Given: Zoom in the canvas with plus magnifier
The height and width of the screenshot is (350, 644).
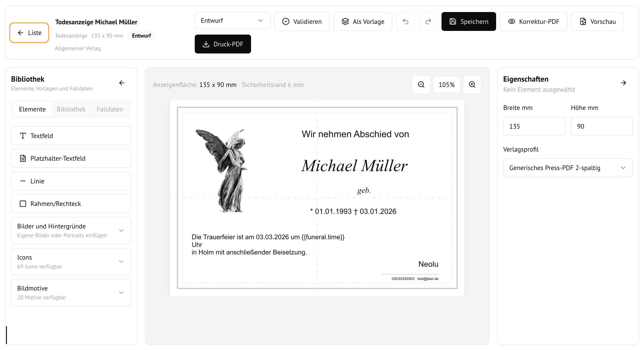Looking at the screenshot, I should 472,85.
